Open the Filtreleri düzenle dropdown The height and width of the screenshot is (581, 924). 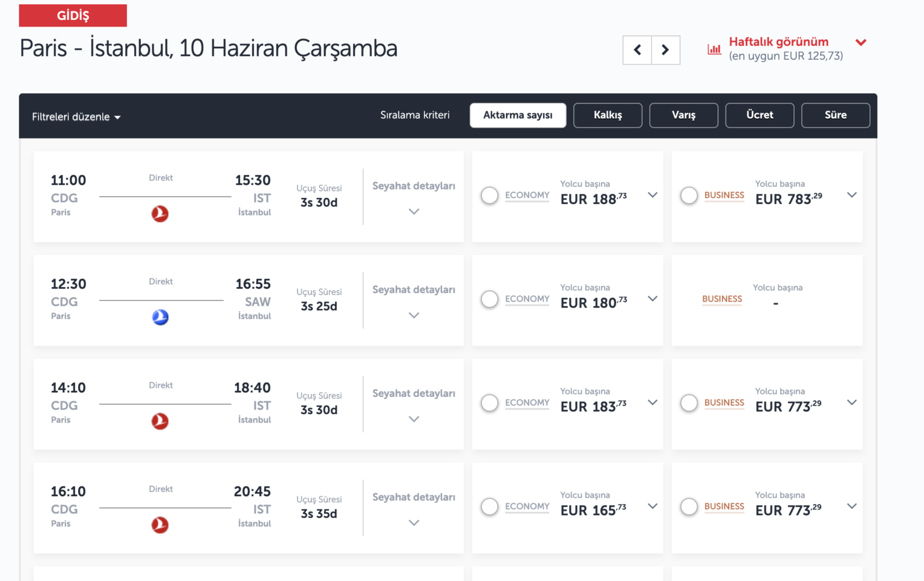point(76,117)
